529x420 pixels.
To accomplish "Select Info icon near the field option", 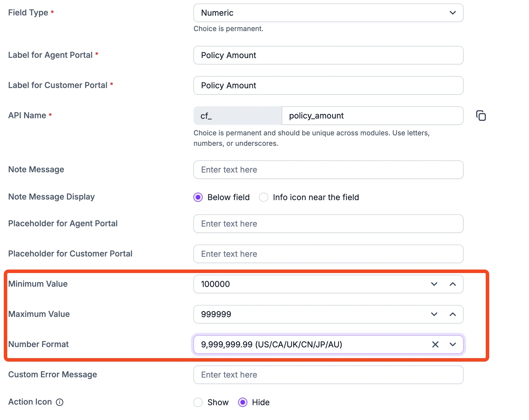I will [264, 198].
